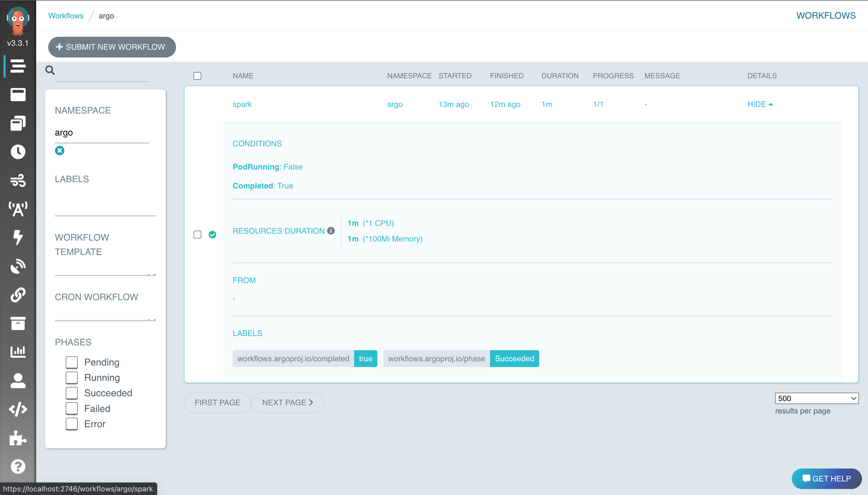The image size is (868, 495).
Task: Open Sensors via the lightning icon
Action: point(18,238)
